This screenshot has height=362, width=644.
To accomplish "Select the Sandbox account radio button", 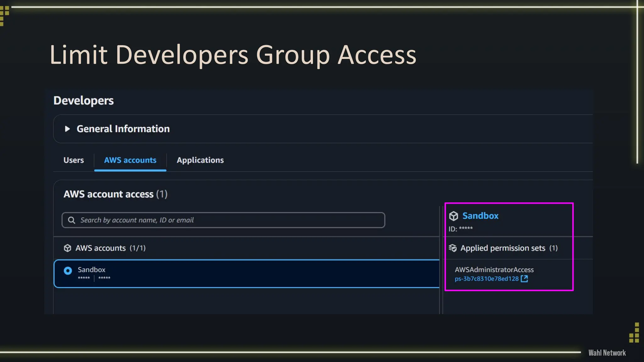I will click(68, 271).
